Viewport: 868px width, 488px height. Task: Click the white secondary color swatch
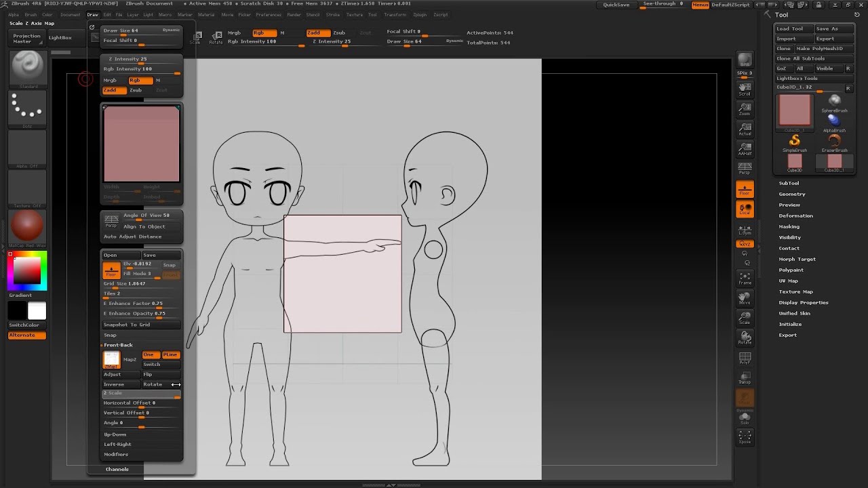37,311
